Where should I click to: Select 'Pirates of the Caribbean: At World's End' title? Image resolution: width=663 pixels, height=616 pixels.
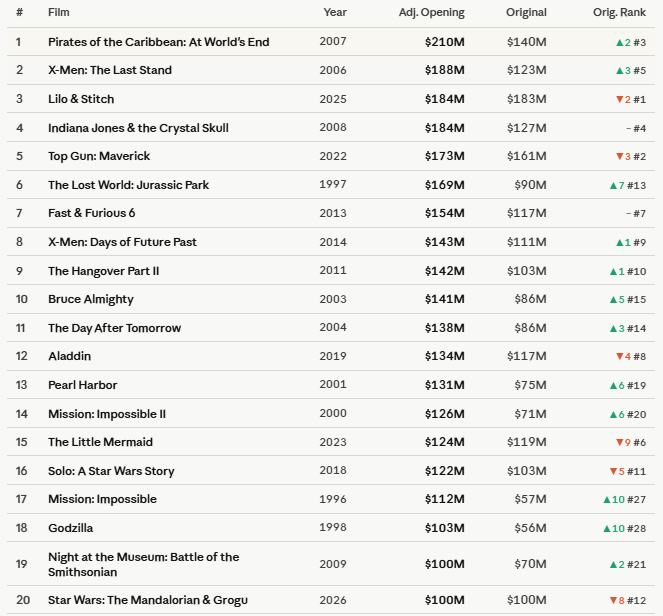point(159,42)
